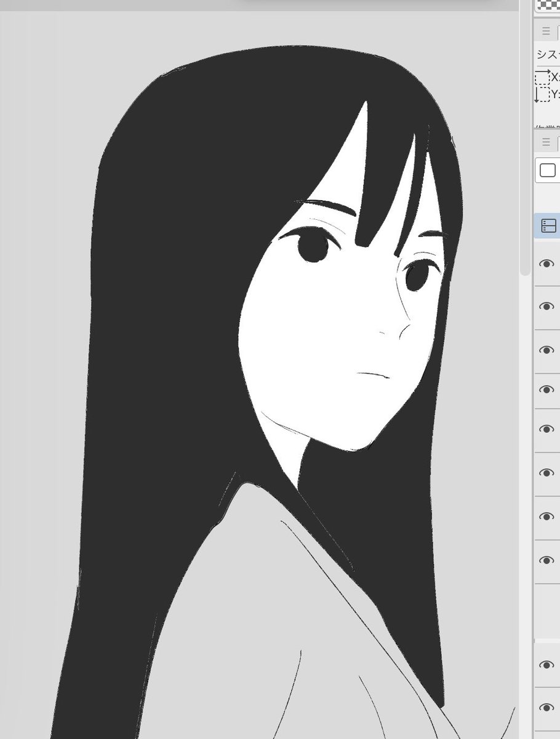The image size is (560, 739).
Task: Toggle the eye just above the blank row
Action: point(546,560)
